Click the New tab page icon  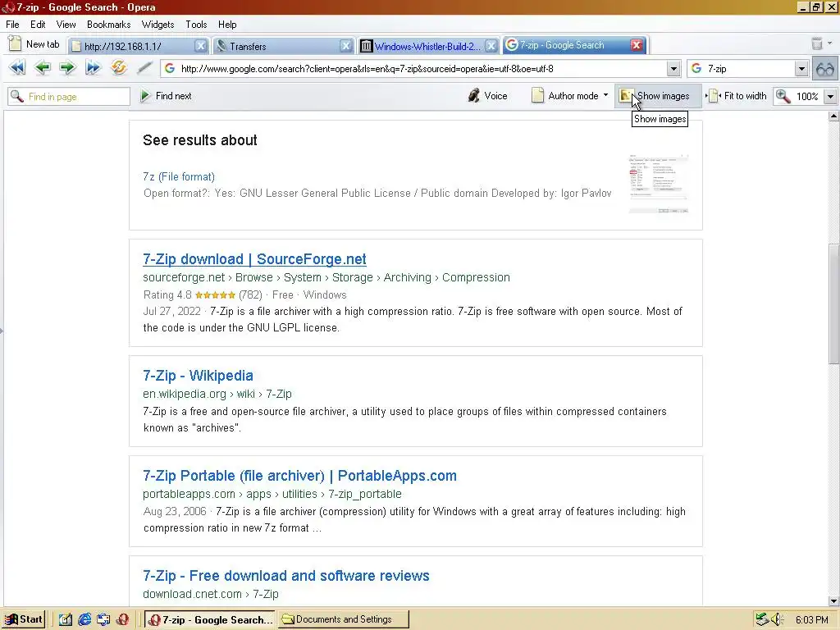pyautogui.click(x=15, y=44)
